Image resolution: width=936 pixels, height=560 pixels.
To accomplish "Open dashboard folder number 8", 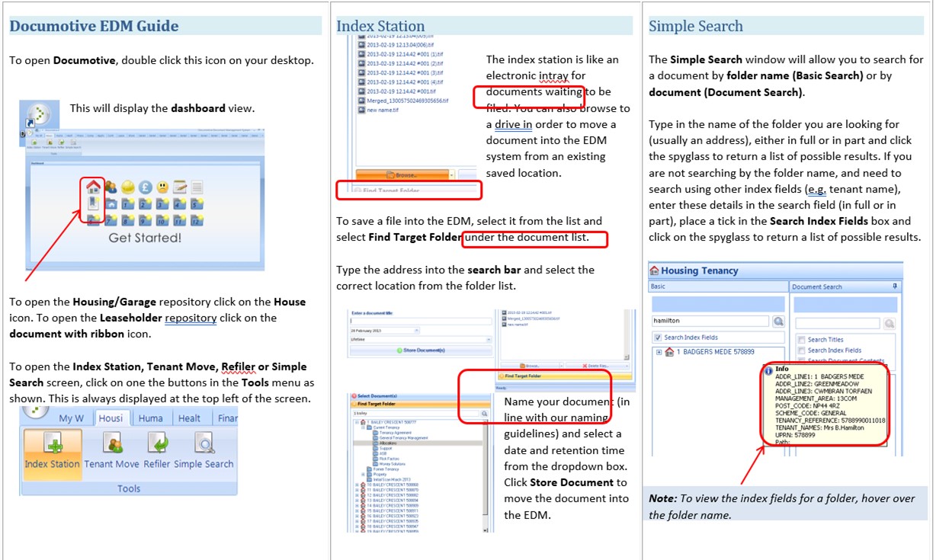I will tap(128, 220).
